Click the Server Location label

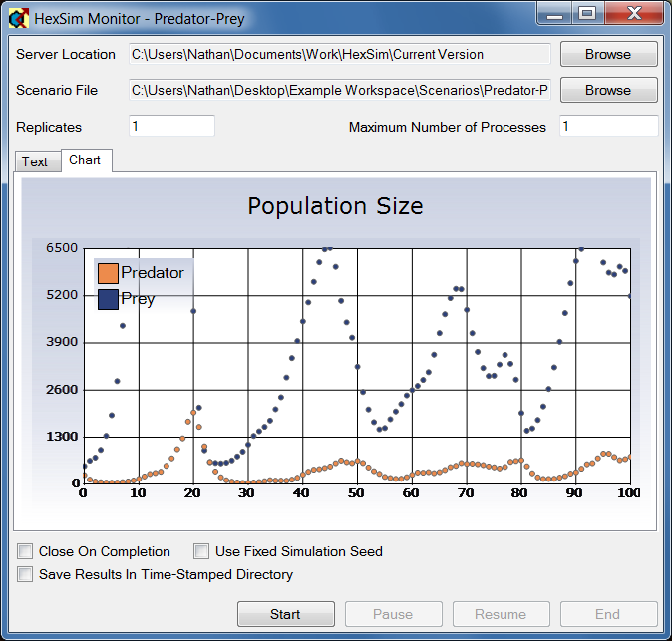coord(66,55)
